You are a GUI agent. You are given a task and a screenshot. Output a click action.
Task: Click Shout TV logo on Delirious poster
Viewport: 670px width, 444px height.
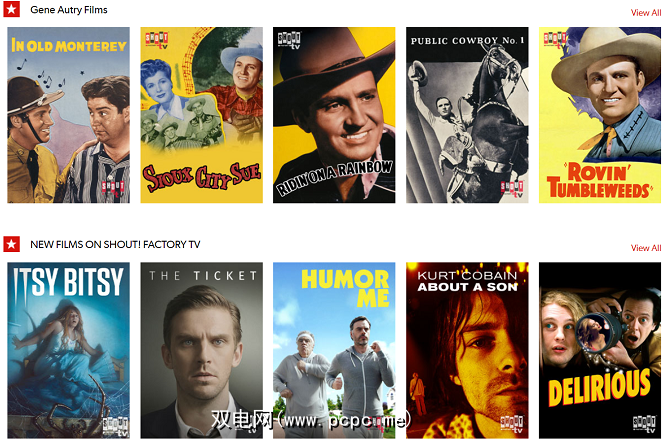(x=644, y=424)
